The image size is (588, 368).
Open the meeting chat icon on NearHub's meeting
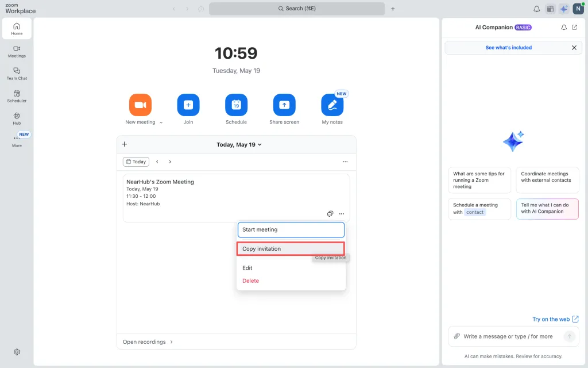pyautogui.click(x=330, y=214)
